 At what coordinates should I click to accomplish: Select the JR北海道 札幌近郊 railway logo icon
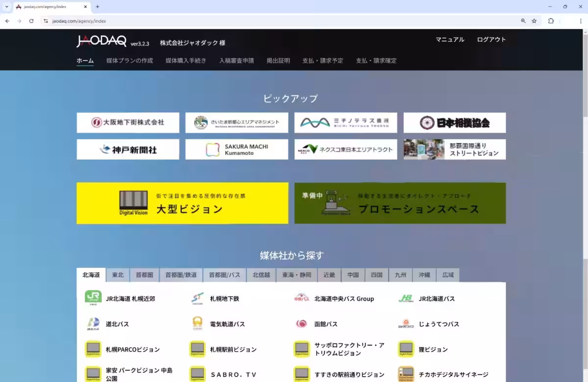(x=93, y=298)
